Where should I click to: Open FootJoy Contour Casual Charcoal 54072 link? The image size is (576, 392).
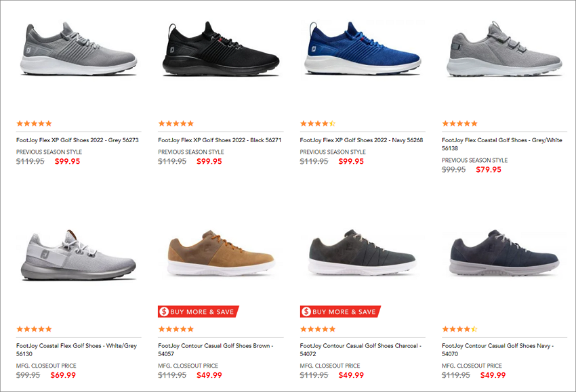click(x=361, y=350)
